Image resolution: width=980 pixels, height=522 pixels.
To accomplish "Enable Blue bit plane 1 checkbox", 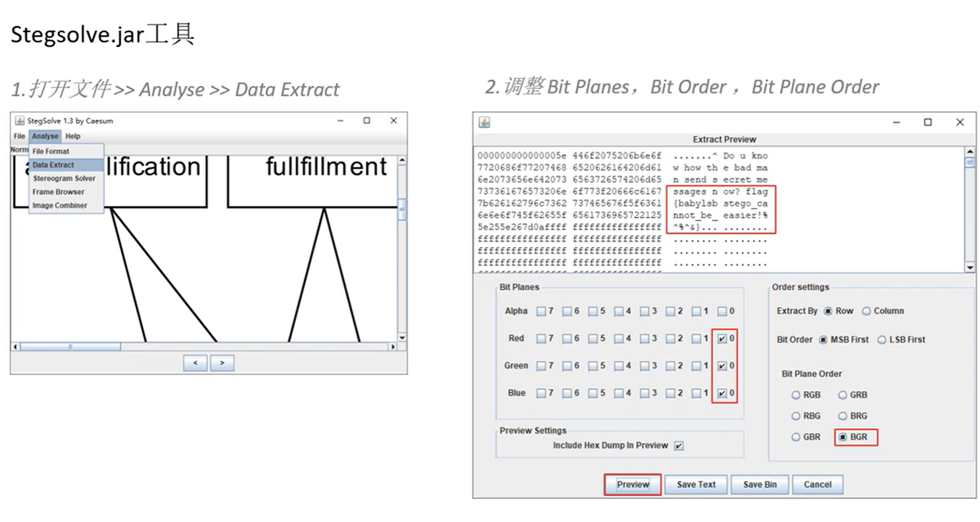I will click(x=696, y=393).
